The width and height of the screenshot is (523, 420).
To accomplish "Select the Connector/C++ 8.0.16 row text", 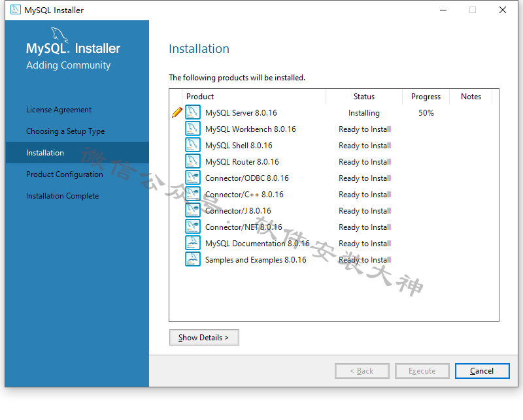I will pos(244,195).
